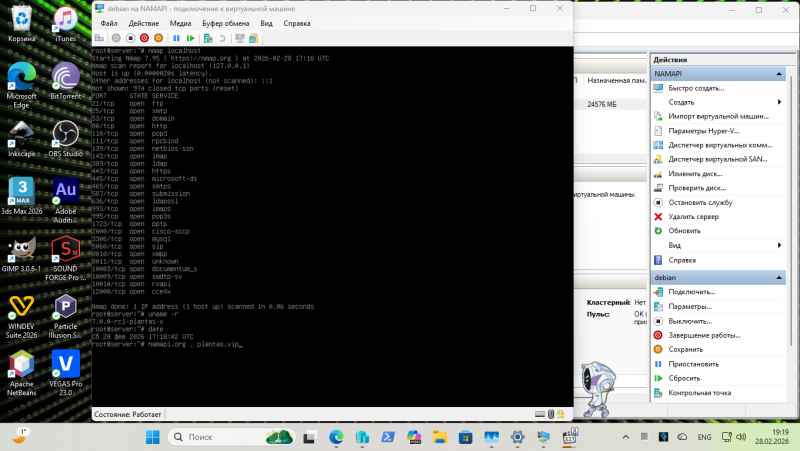Expand the Вид submenu in actions
Screen dimensions: 800x451
tap(779, 245)
